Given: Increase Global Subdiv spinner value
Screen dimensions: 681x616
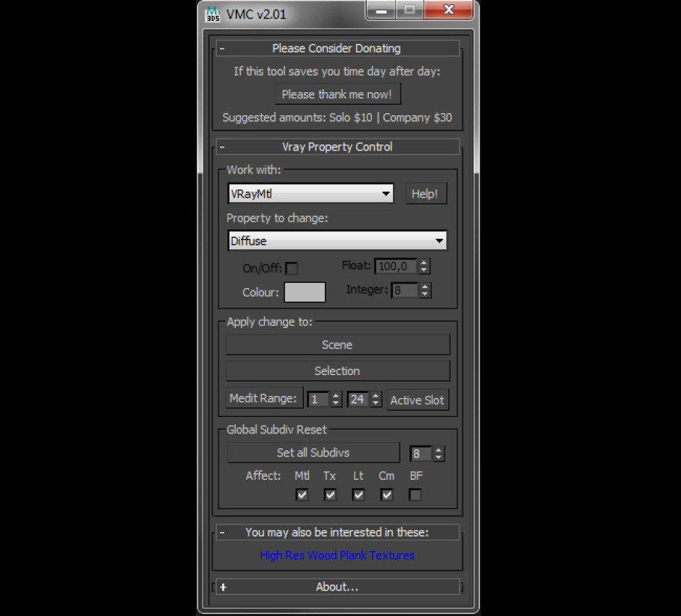Looking at the screenshot, I should click(x=439, y=450).
